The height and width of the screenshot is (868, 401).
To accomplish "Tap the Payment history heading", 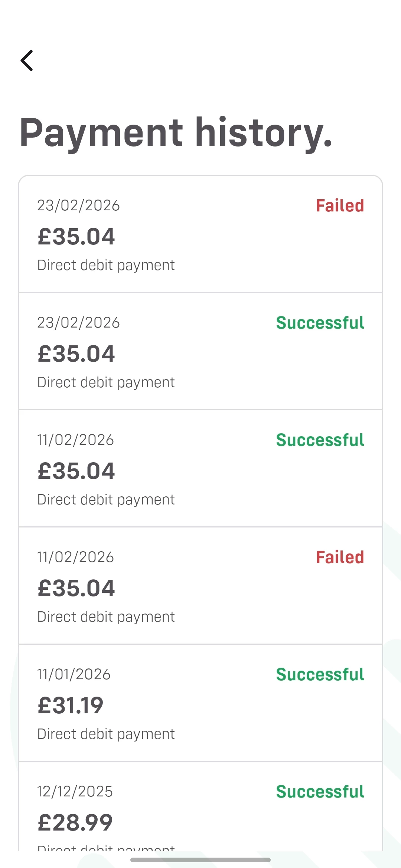I will pos(176,133).
